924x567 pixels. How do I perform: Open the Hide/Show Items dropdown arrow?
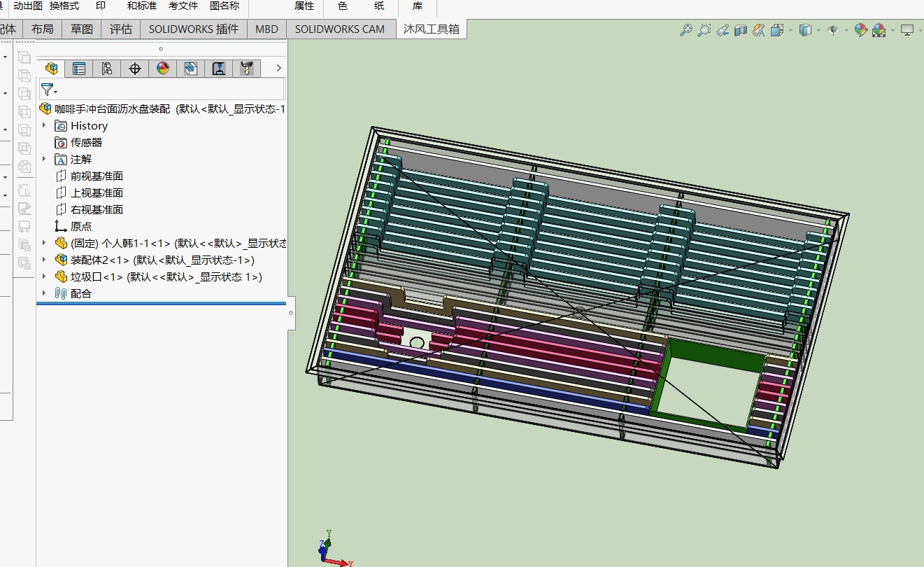pyautogui.click(x=846, y=30)
